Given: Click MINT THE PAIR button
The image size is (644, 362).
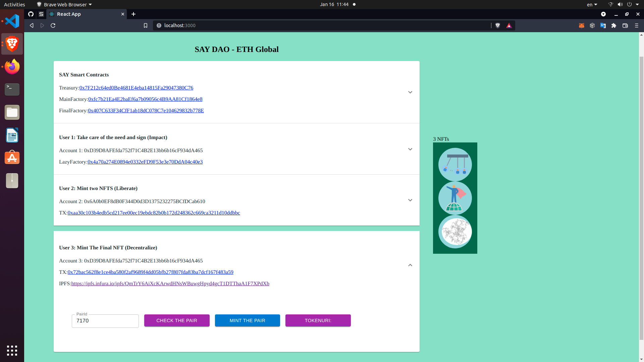Looking at the screenshot, I should click(x=247, y=320).
